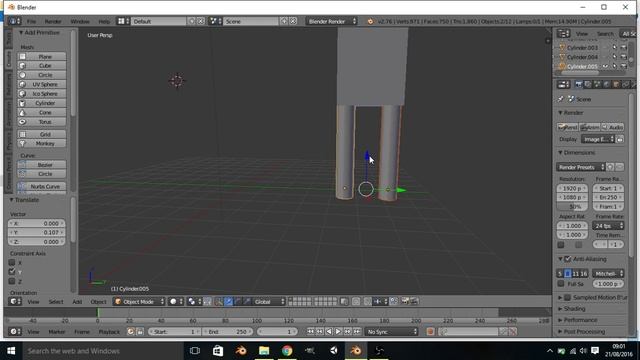The image size is (640, 360).
Task: Click the timeline Start frame field
Action: (x=174, y=332)
